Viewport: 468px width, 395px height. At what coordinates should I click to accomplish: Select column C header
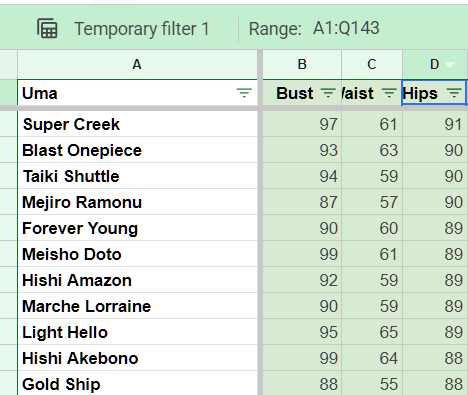[x=372, y=64]
